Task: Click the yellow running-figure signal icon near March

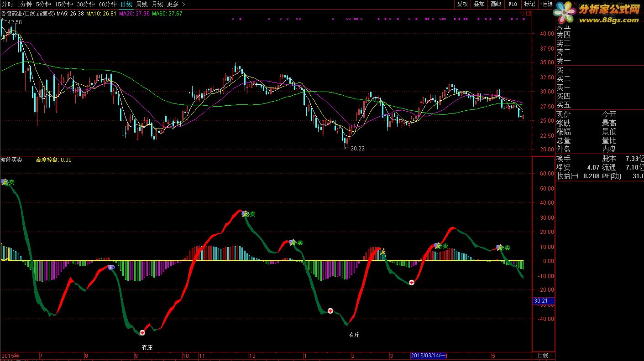Action: (383, 251)
